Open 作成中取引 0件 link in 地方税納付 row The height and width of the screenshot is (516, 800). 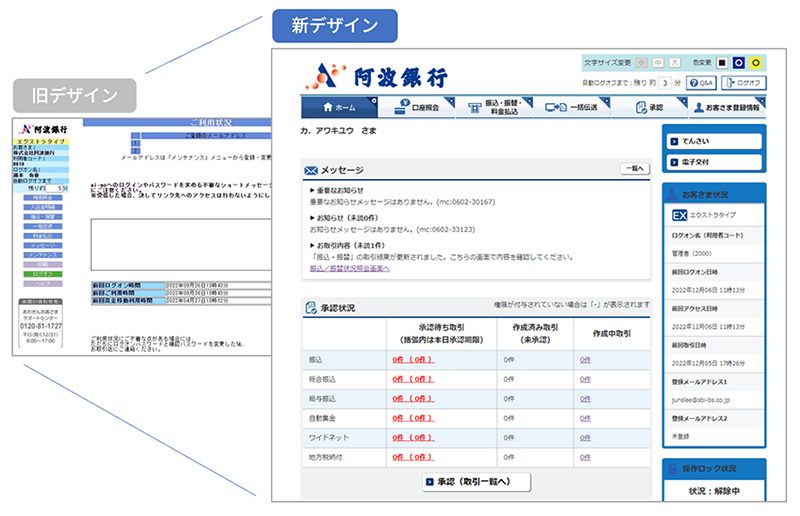click(x=585, y=457)
